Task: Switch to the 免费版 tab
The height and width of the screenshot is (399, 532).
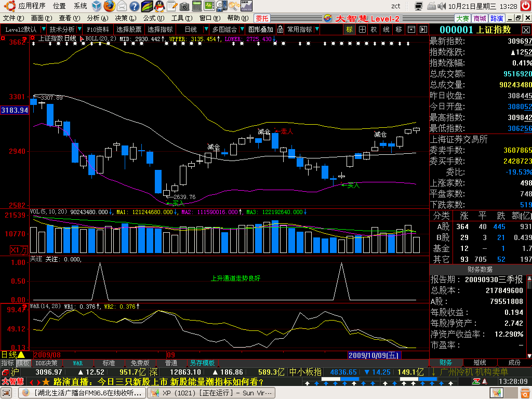Action: coord(140,363)
